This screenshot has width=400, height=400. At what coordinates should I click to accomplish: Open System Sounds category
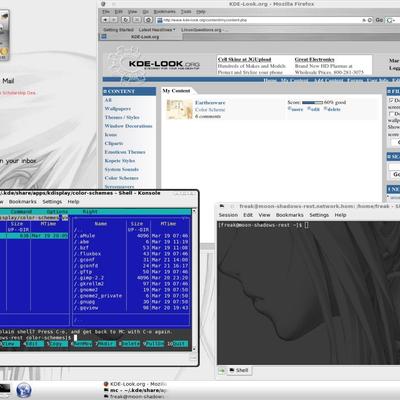click(122, 169)
